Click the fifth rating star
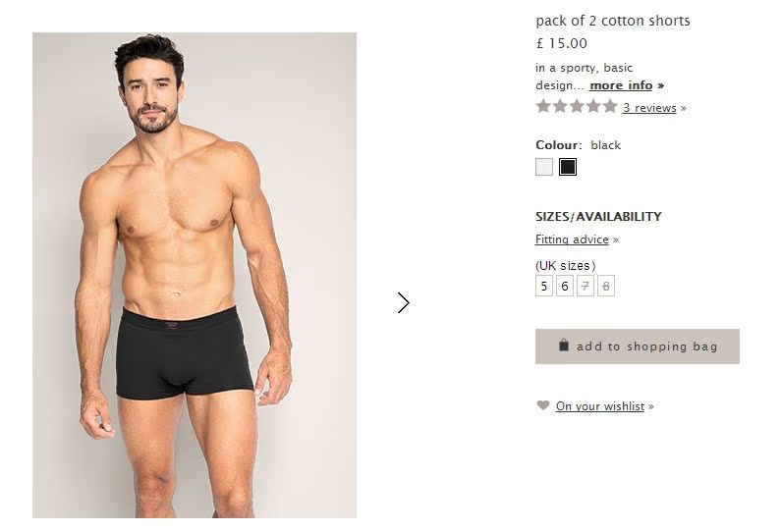The height and width of the screenshot is (532, 781). click(610, 106)
